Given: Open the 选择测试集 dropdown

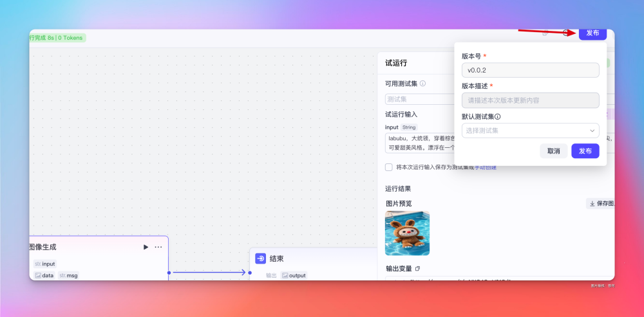Looking at the screenshot, I should (530, 131).
